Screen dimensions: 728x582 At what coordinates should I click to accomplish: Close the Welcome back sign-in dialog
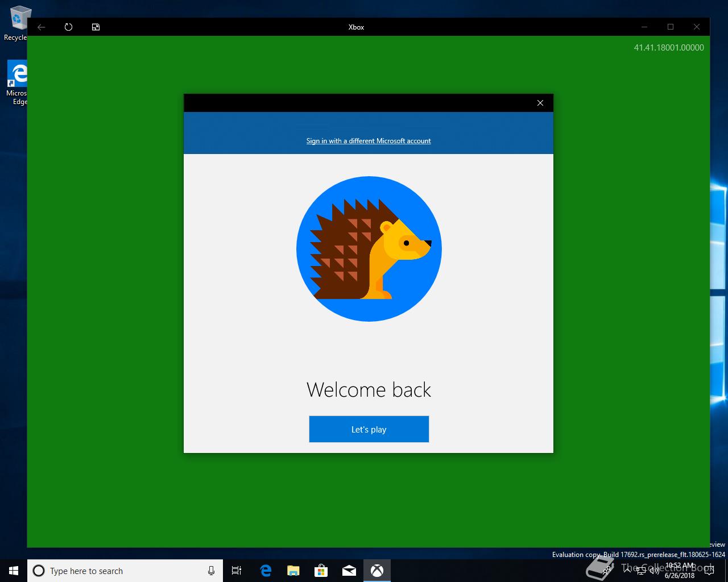(540, 103)
